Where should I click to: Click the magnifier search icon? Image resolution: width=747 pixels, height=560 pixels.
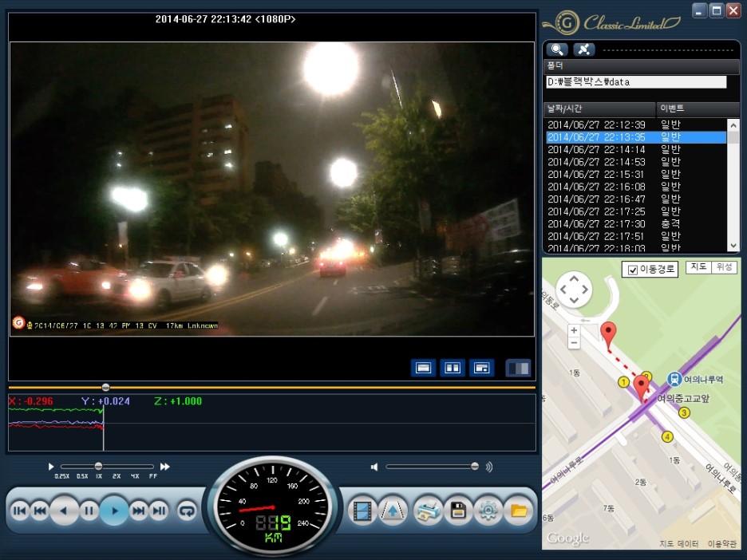pyautogui.click(x=558, y=49)
